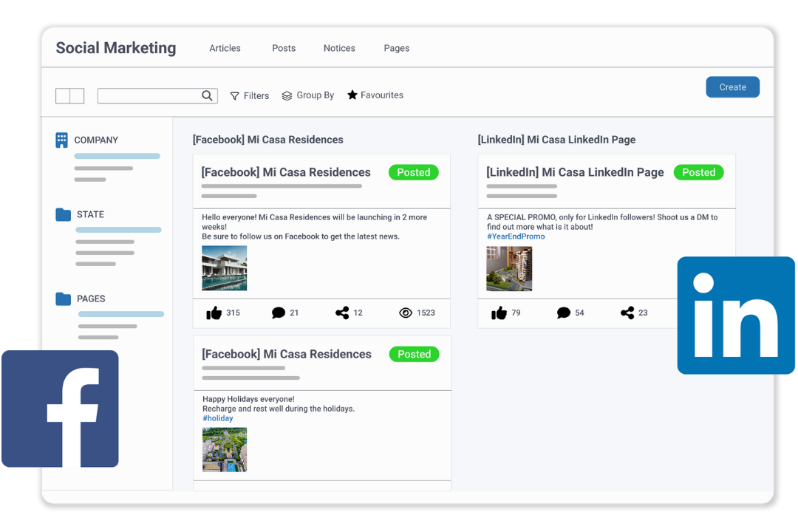Select the left view switcher button
This screenshot has height=532, width=798.
(x=63, y=96)
